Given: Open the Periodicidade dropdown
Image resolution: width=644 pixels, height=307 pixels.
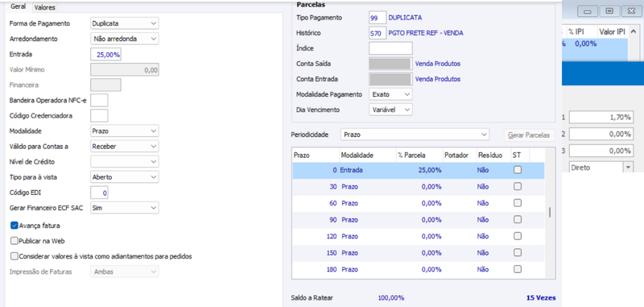Looking at the screenshot, I should coord(415,135).
